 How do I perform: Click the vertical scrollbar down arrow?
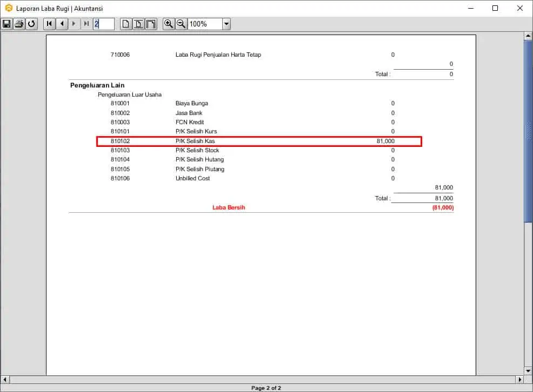coord(528,370)
